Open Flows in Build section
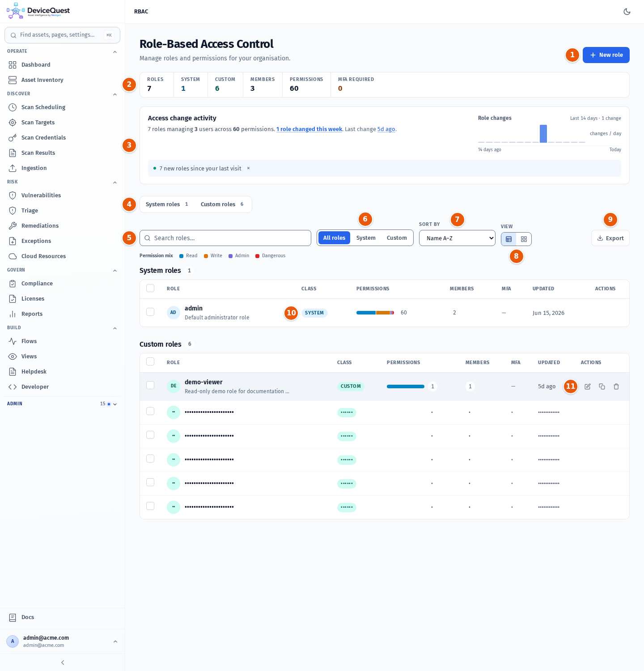 (63, 341)
